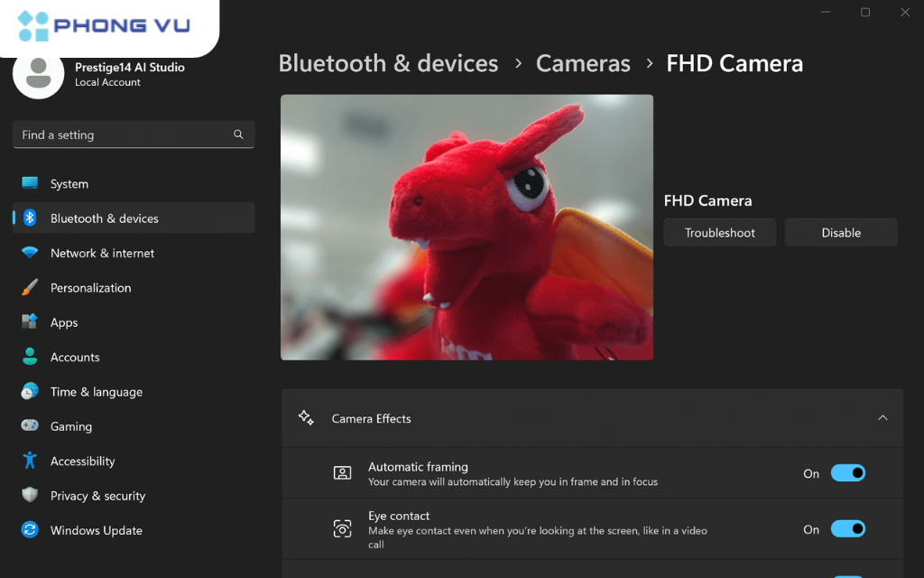Click the search magnifier in Find a setting
Viewport: 924px width, 578px height.
[x=237, y=134]
